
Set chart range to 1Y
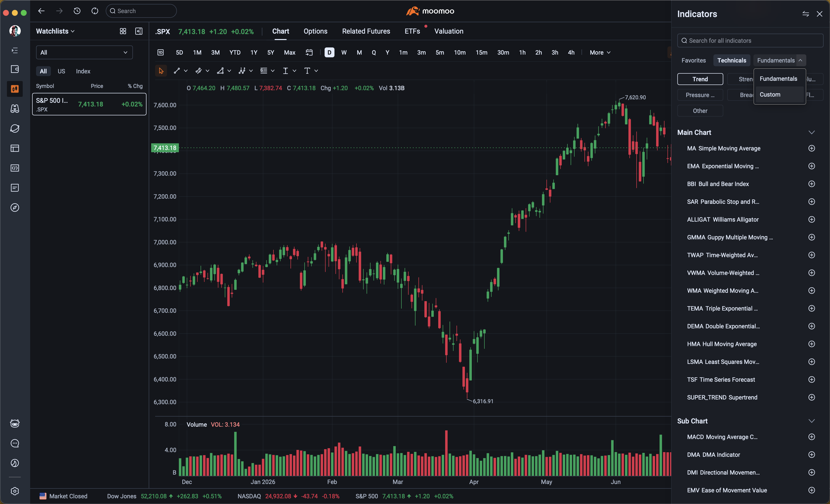coord(254,53)
